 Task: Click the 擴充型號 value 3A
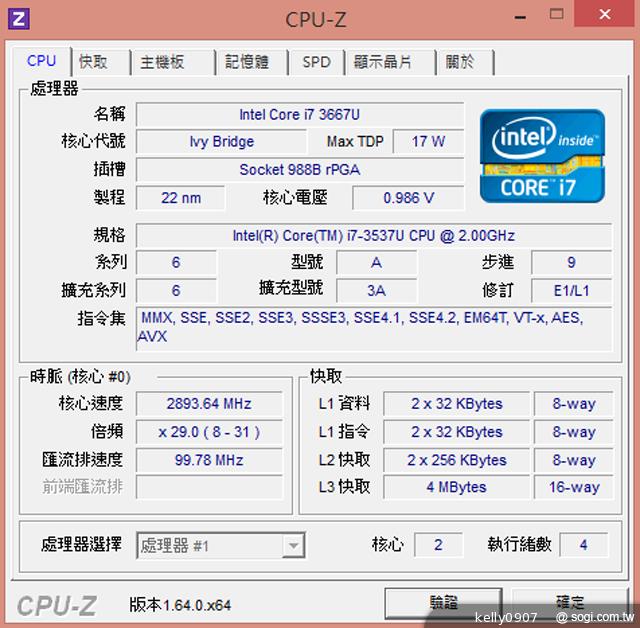pos(376,291)
